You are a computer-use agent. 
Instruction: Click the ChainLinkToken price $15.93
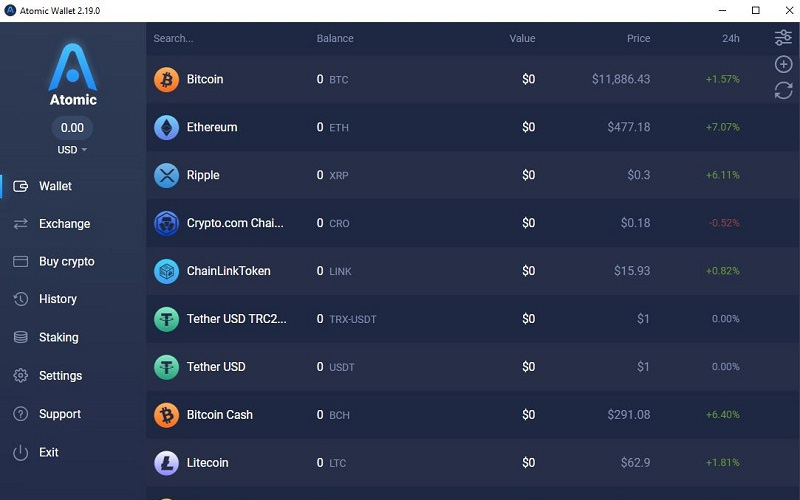coord(632,271)
